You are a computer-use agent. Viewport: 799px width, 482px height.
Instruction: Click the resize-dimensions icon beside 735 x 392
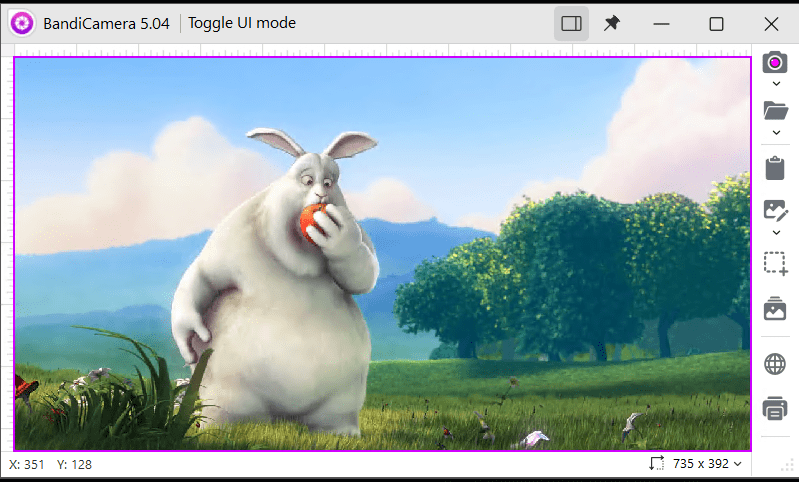(x=656, y=463)
